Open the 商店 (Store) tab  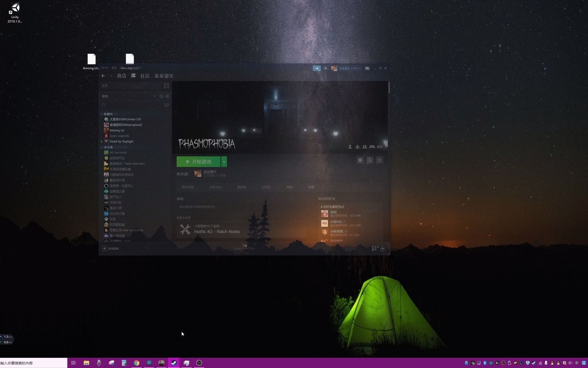coord(121,76)
